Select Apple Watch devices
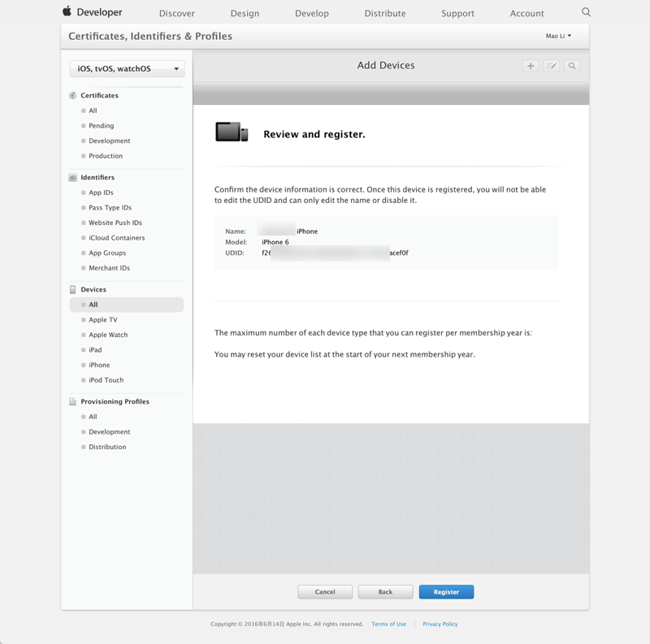The width and height of the screenshot is (650, 644). [x=108, y=335]
